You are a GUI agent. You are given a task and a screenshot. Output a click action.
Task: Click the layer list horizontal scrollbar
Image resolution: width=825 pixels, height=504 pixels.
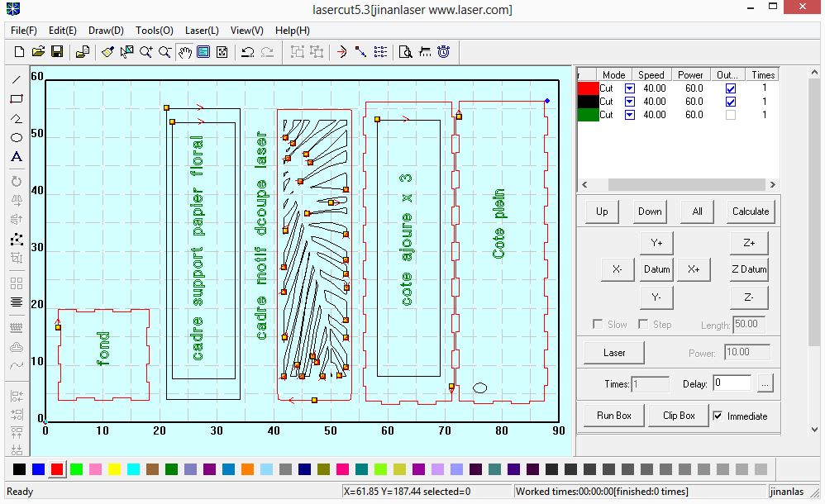686,184
